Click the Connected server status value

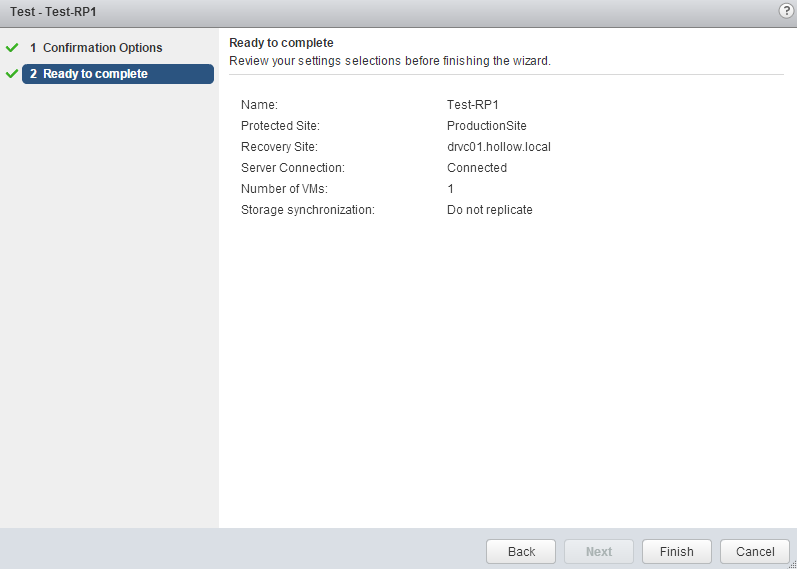point(476,168)
